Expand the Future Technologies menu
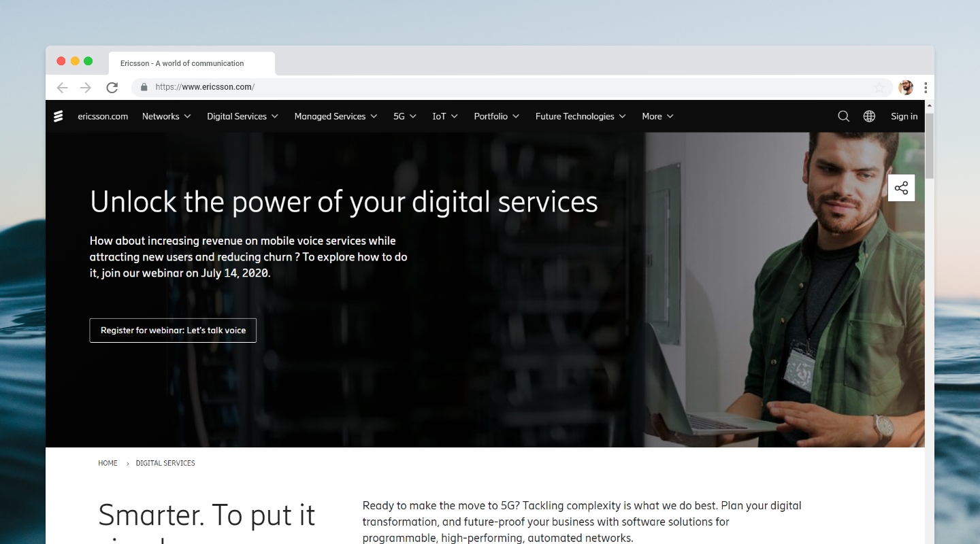The width and height of the screenshot is (980, 544). [x=581, y=116]
